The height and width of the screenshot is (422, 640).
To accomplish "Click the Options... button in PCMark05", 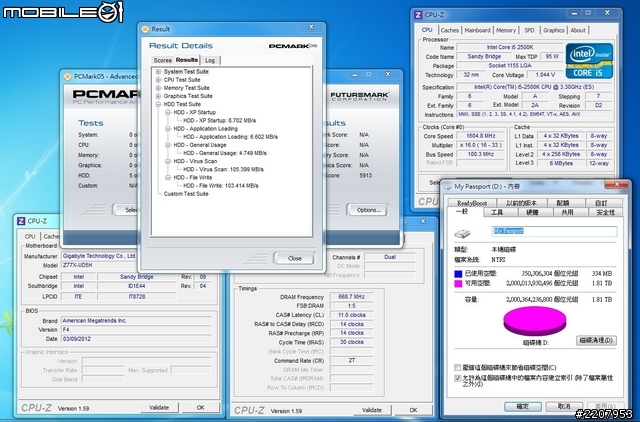I will 368,210.
